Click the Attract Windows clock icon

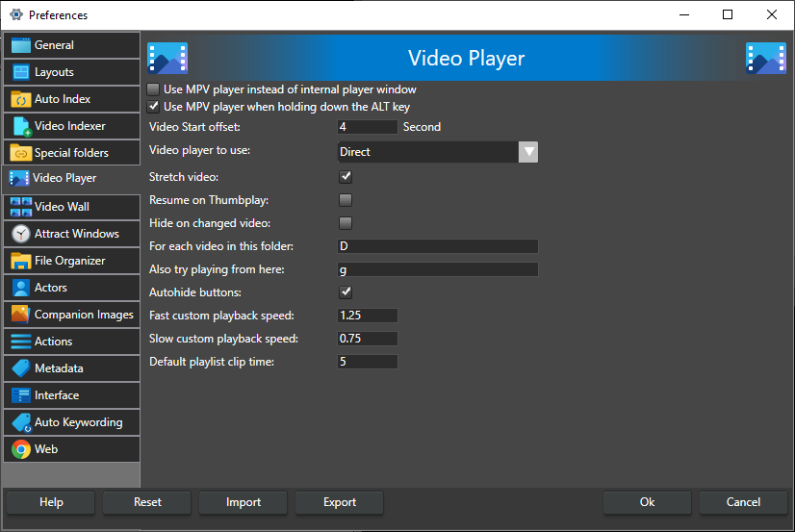20,234
